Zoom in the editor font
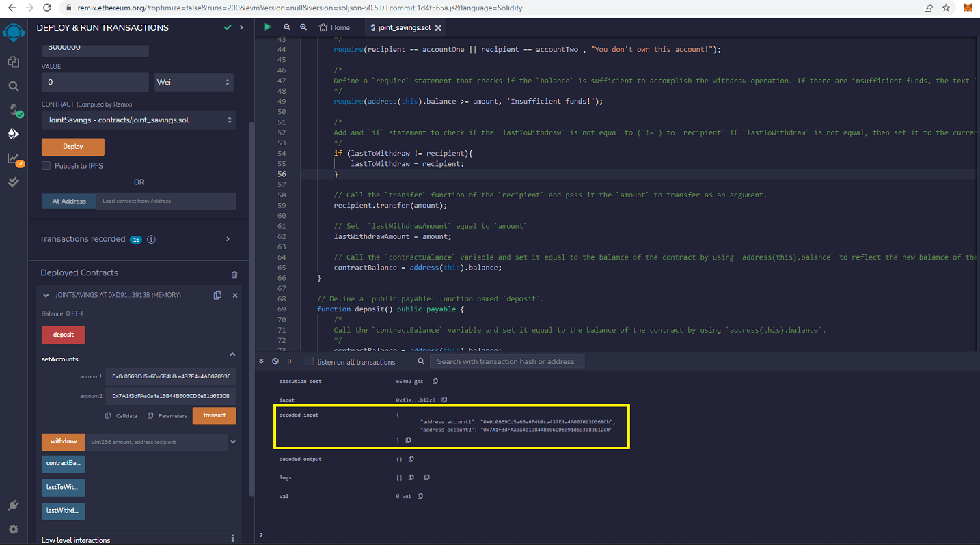This screenshot has height=545, width=980. [303, 27]
